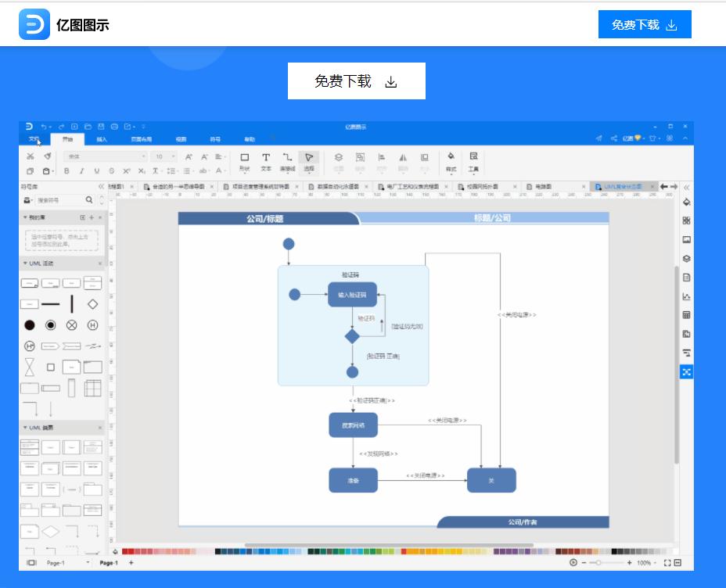Choose the Connector (连接线) tool
This screenshot has width=726, height=588.
tap(288, 161)
